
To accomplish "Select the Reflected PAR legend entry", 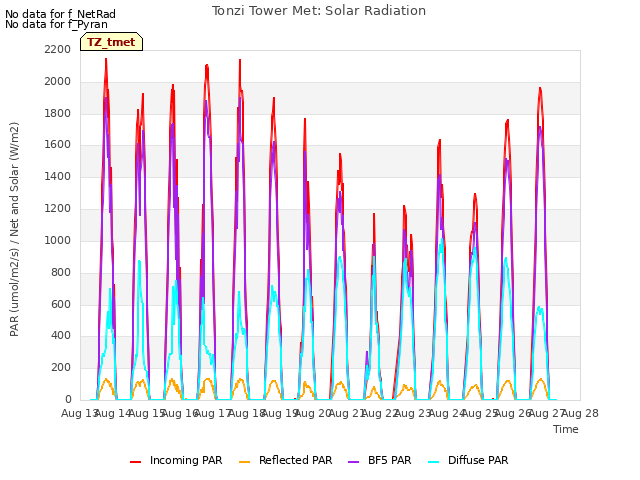I will coord(285,460).
